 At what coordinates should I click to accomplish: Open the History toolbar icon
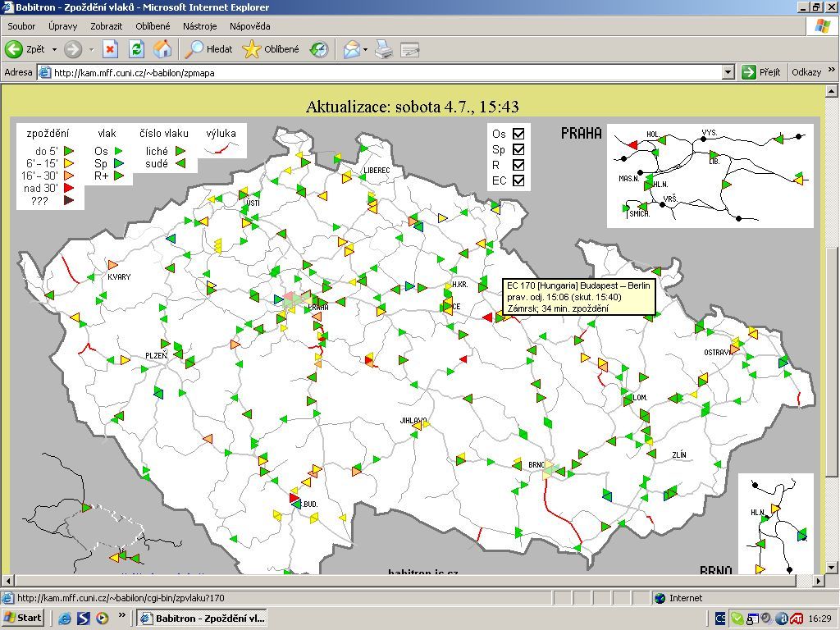point(319,49)
